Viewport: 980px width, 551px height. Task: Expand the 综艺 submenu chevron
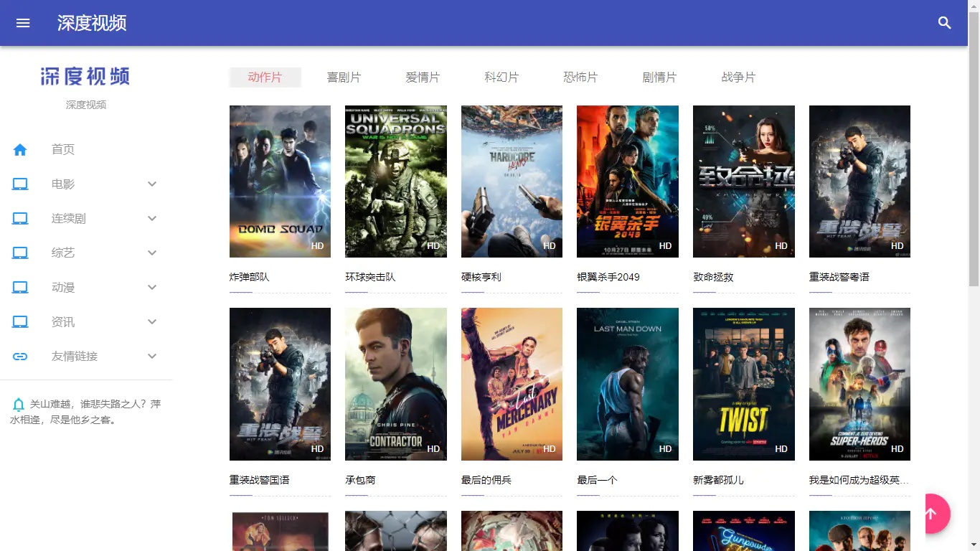coord(152,253)
